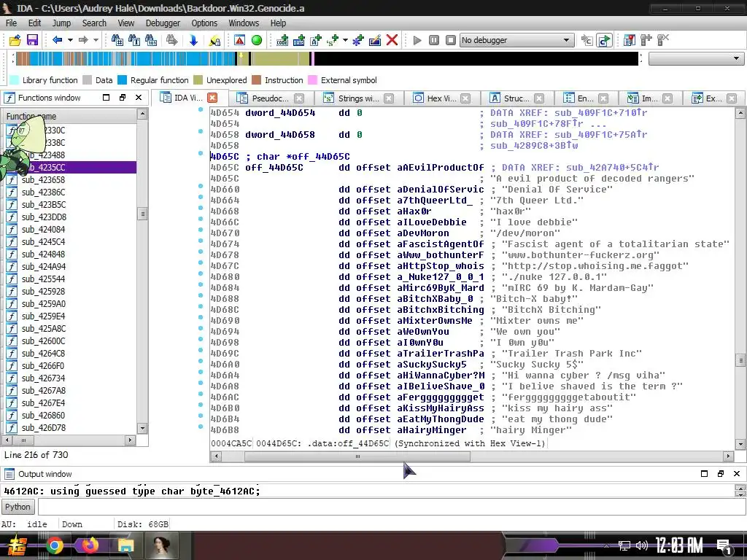The width and height of the screenshot is (747, 560).
Task: Switch to the Structures tab
Action: click(x=516, y=98)
